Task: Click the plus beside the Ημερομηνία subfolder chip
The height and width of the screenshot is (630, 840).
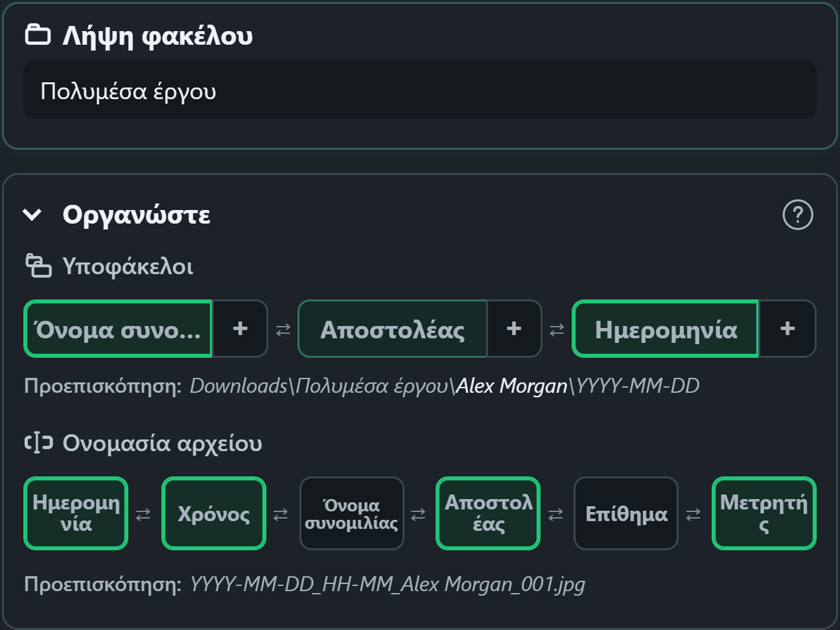Action: 787,329
